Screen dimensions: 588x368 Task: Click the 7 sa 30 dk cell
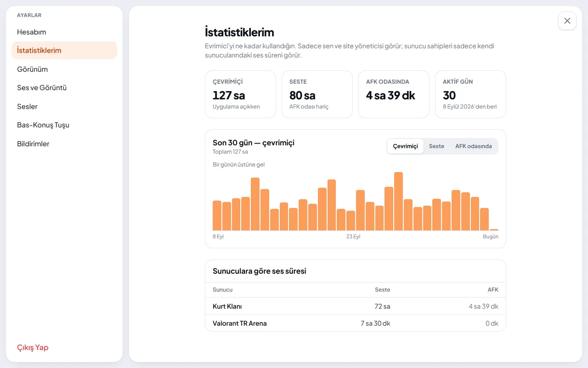pos(375,323)
